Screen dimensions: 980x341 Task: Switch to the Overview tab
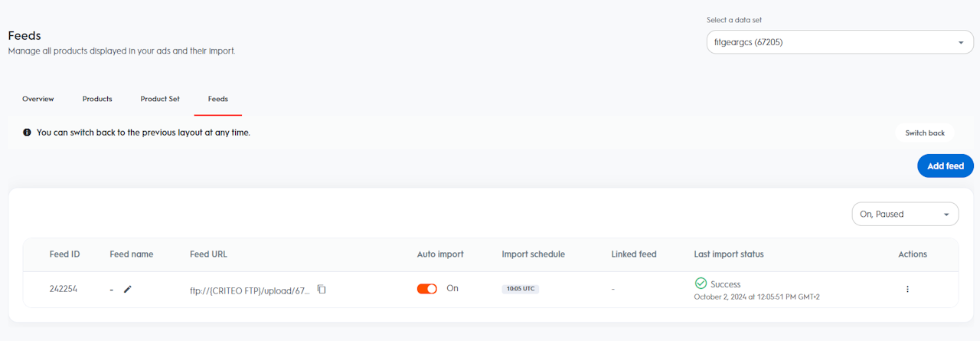coord(38,99)
